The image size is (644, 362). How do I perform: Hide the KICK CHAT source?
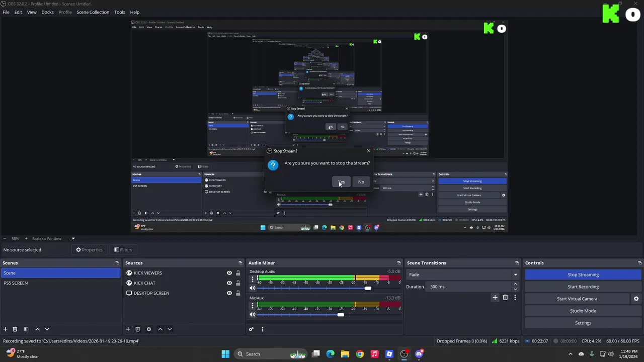[x=229, y=283]
